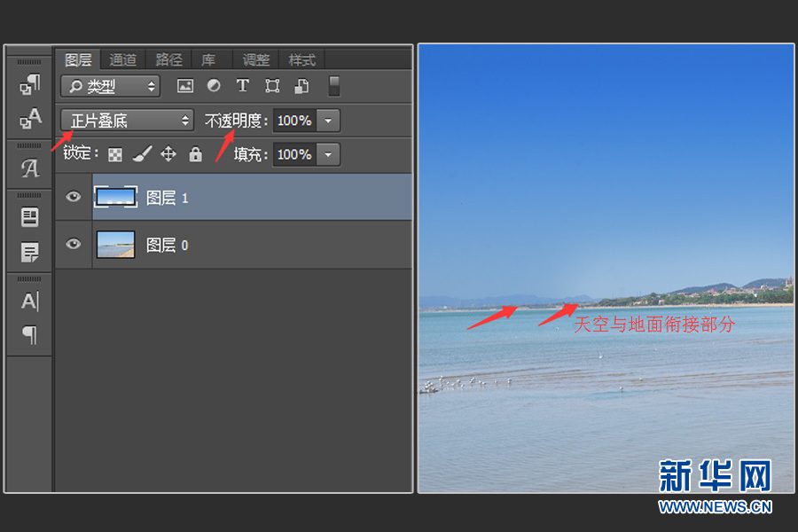This screenshot has width=798, height=532.
Task: Lock position move icon
Action: (x=168, y=153)
